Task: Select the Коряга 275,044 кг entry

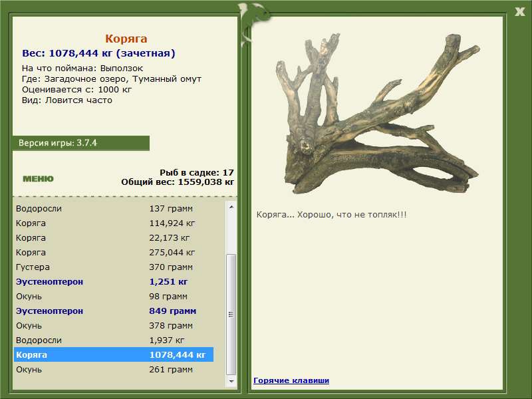Action: (x=114, y=253)
